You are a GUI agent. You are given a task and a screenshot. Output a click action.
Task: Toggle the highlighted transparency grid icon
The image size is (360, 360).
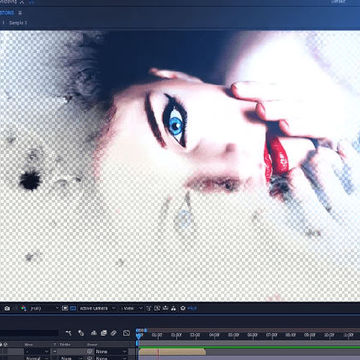(x=73, y=308)
